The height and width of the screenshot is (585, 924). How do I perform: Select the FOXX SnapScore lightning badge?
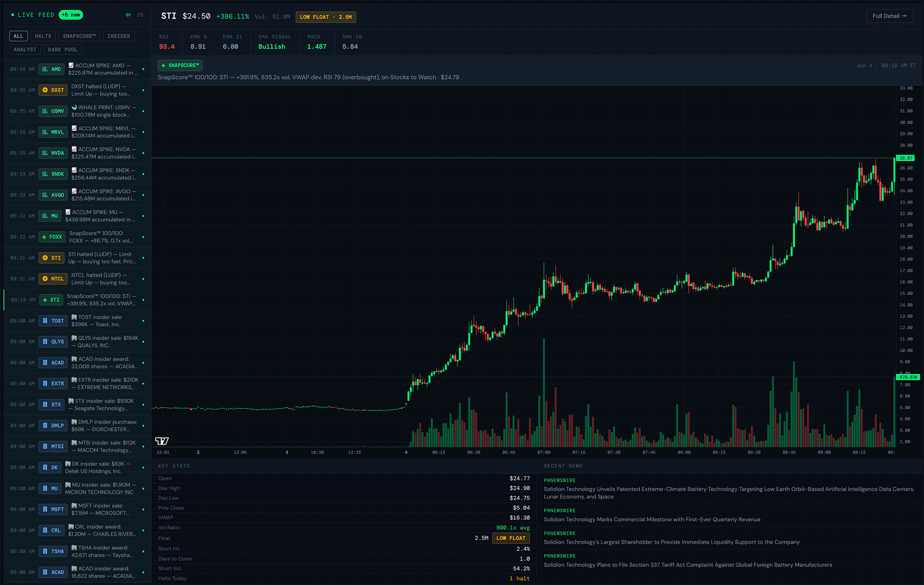coord(52,237)
